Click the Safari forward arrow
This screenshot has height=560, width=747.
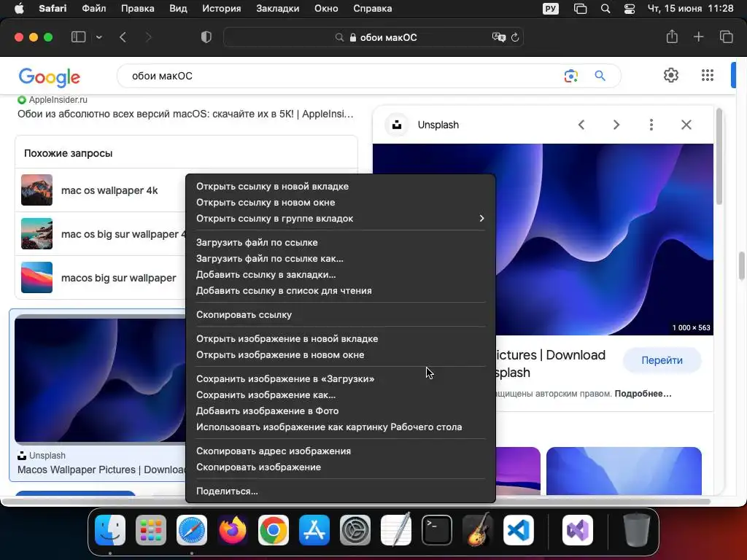[x=148, y=37]
